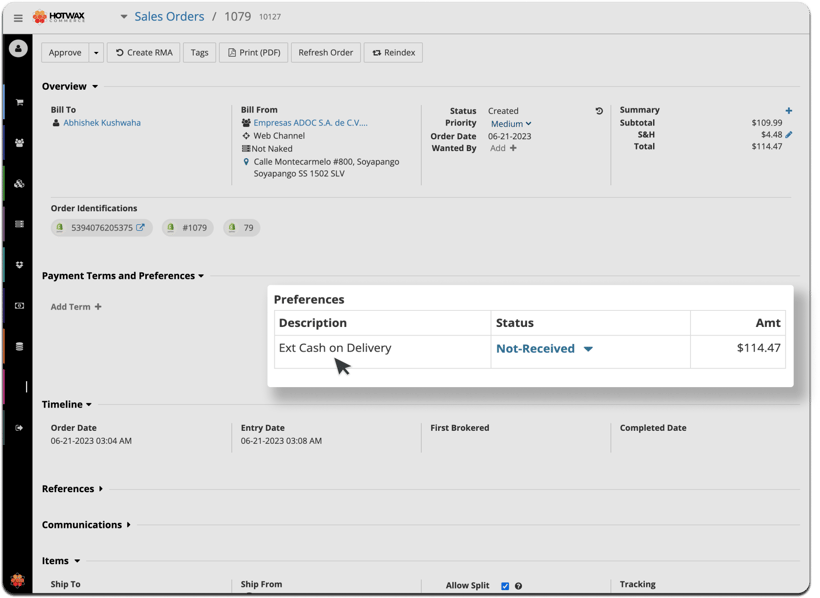Go to Sales Orders breadcrumb
This screenshot has width=820, height=598.
(x=169, y=17)
